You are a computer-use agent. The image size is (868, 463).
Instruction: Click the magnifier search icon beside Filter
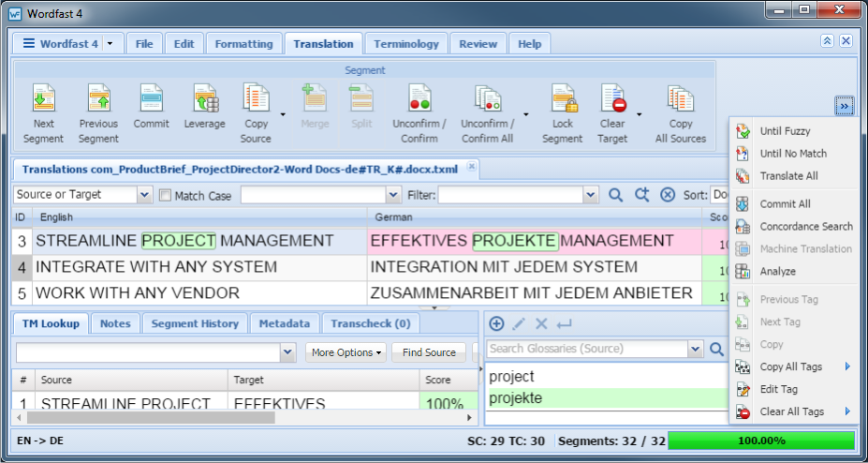coord(615,195)
